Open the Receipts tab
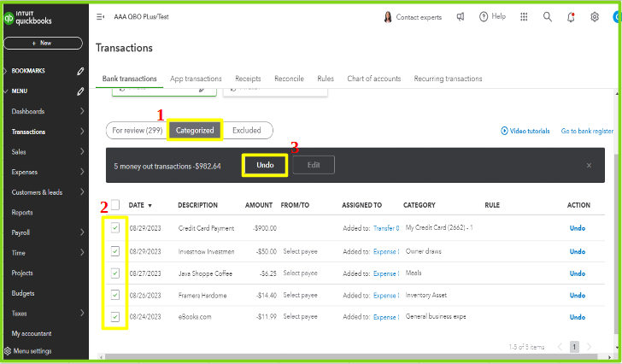 pos(248,79)
